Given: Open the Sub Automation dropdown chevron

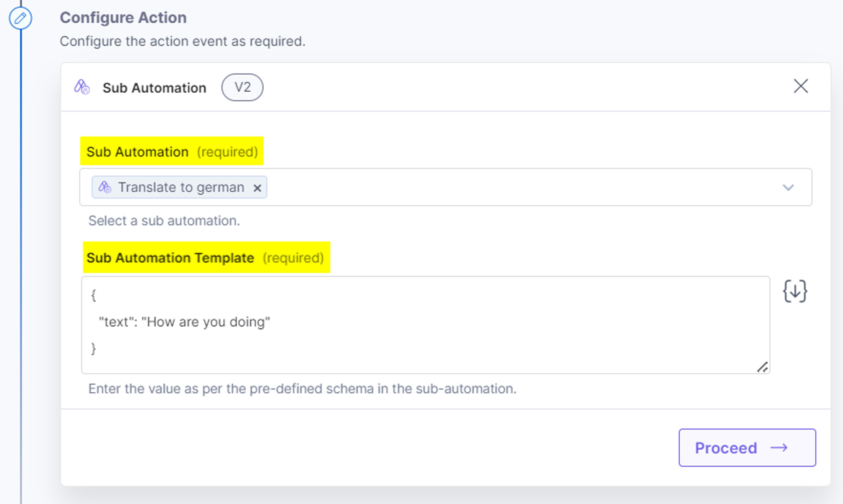Looking at the screenshot, I should click(x=788, y=187).
